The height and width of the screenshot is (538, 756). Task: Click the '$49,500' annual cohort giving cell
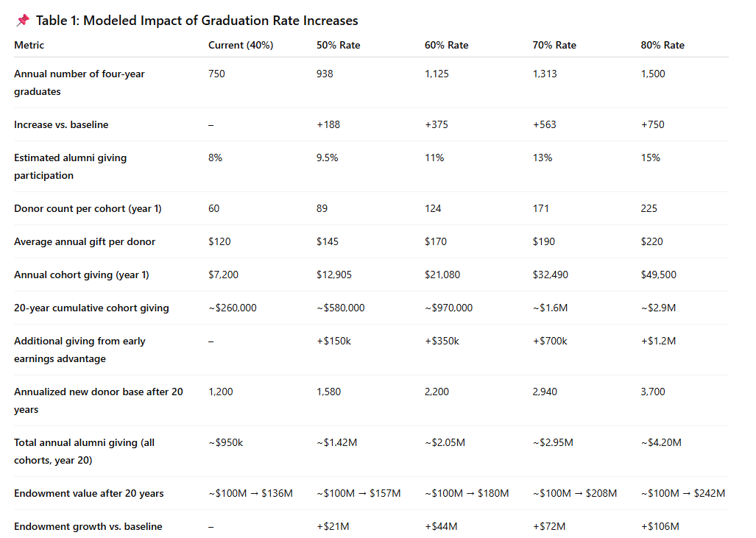pyautogui.click(x=658, y=275)
